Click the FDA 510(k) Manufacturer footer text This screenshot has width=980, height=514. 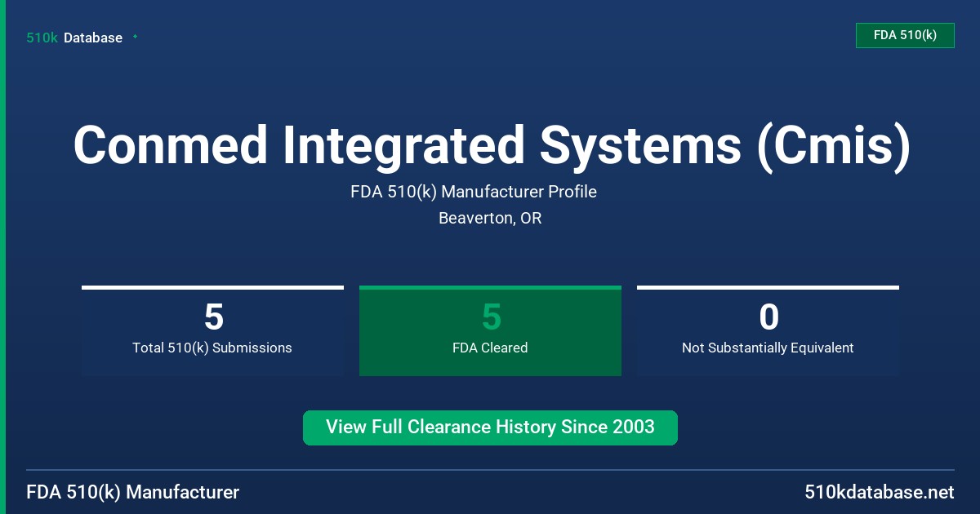pyautogui.click(x=133, y=493)
